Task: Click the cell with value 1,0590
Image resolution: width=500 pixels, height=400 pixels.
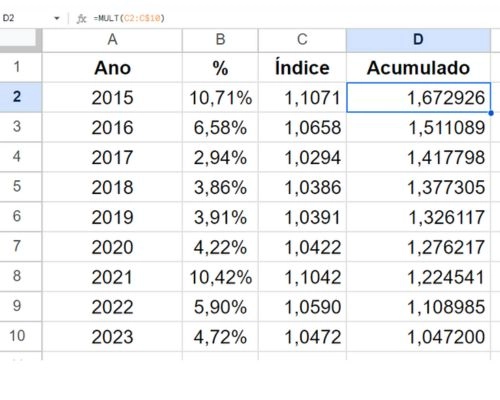Action: (x=302, y=307)
